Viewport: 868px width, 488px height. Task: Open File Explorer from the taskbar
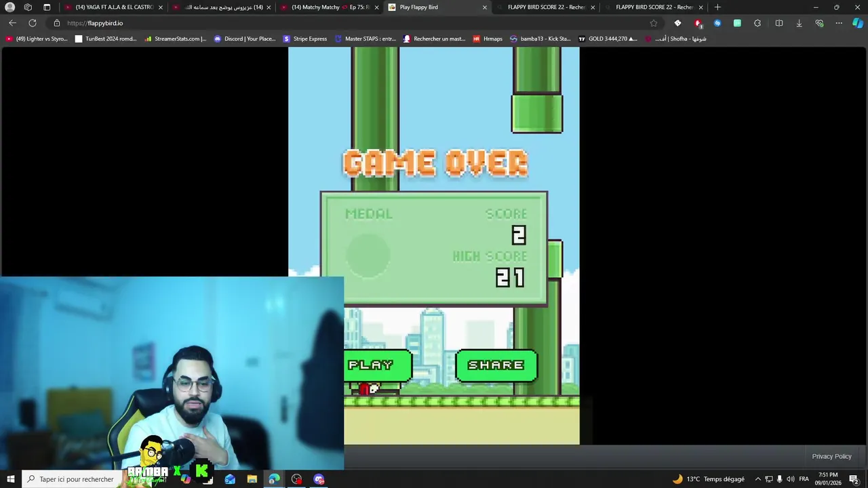coord(252,479)
